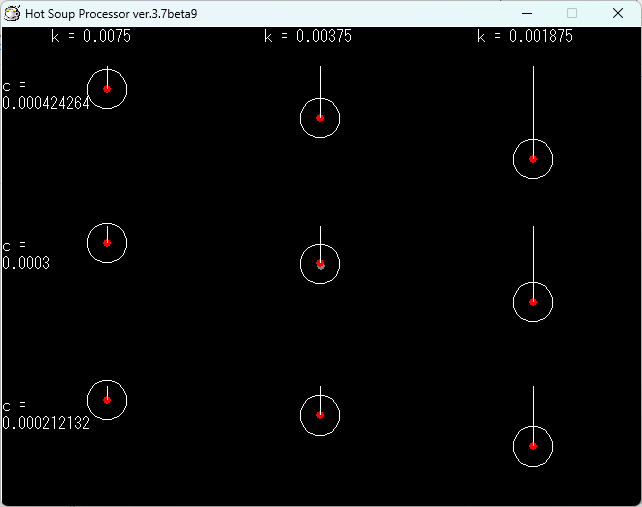642x507 pixels.
Task: Click red dot for k=0.001875, c=0.000424264
Action: pyautogui.click(x=533, y=159)
